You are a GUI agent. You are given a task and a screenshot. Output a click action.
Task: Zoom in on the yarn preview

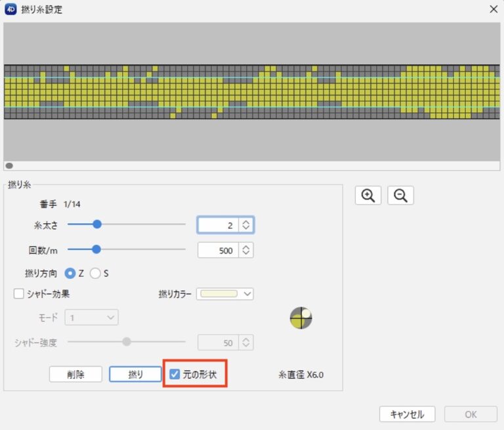click(368, 195)
